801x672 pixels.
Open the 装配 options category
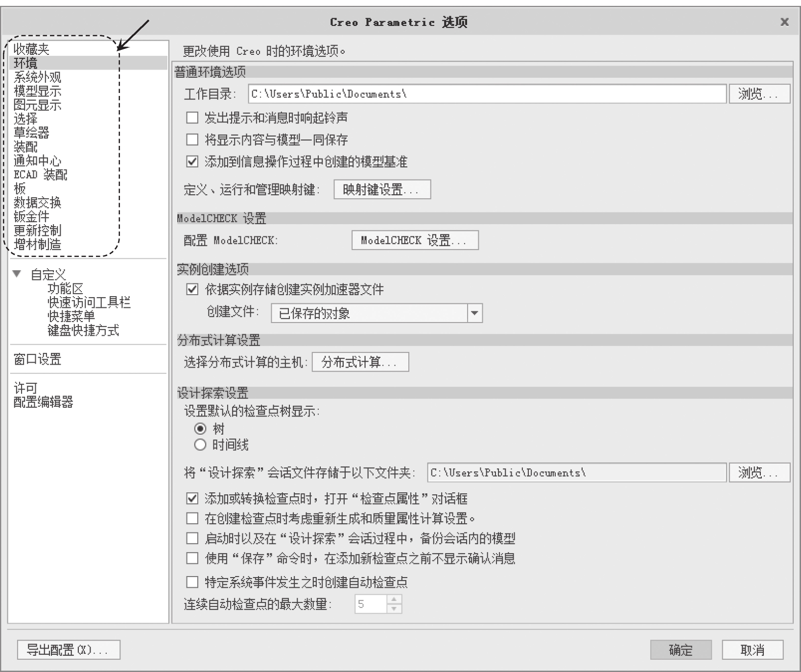click(x=25, y=147)
